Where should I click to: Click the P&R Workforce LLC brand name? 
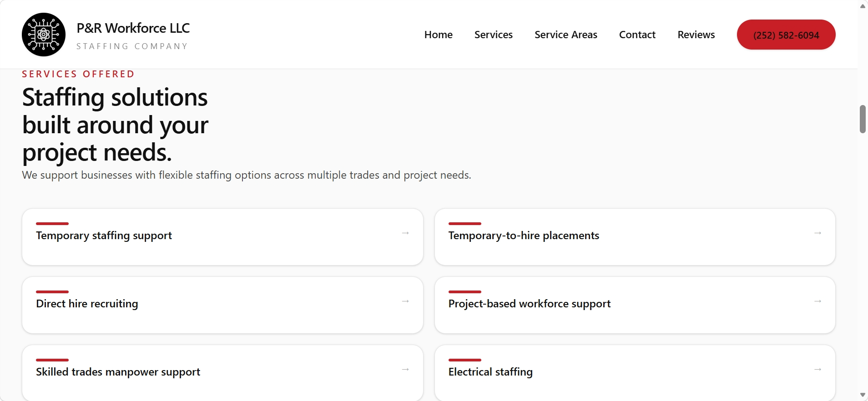pyautogui.click(x=133, y=28)
